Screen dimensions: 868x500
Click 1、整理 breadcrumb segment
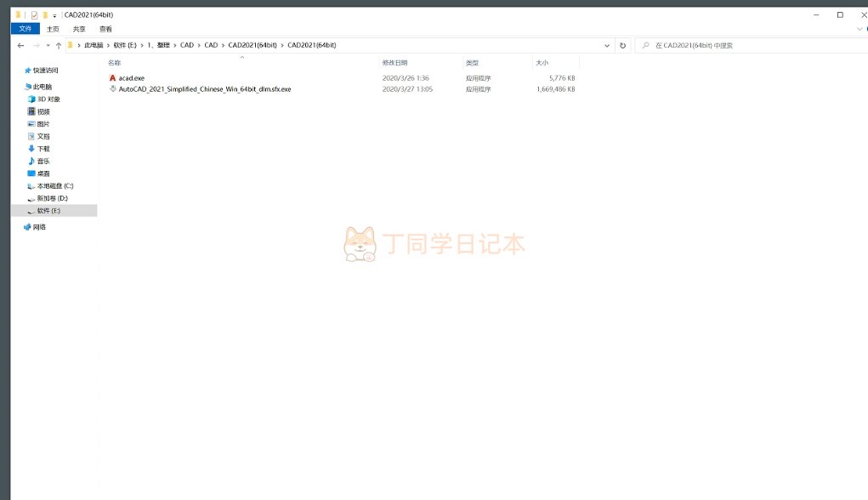(x=158, y=45)
